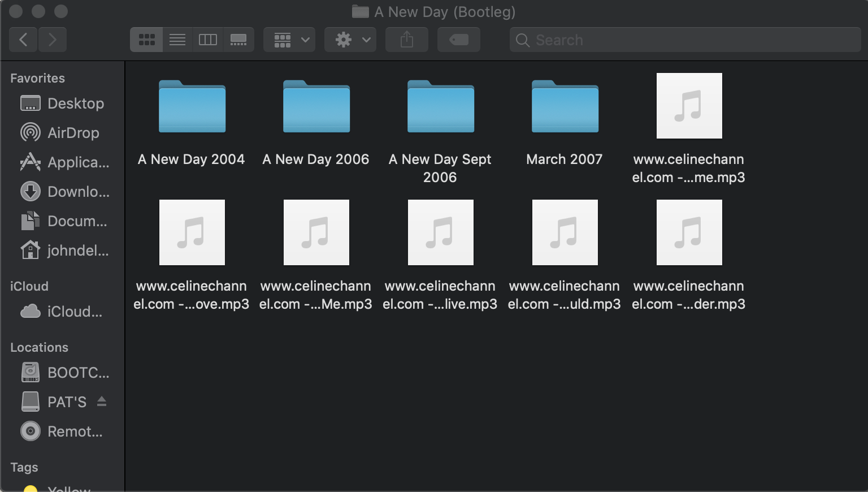The width and height of the screenshot is (868, 492).
Task: Open the group-by arrangement dropdown
Action: click(x=289, y=40)
